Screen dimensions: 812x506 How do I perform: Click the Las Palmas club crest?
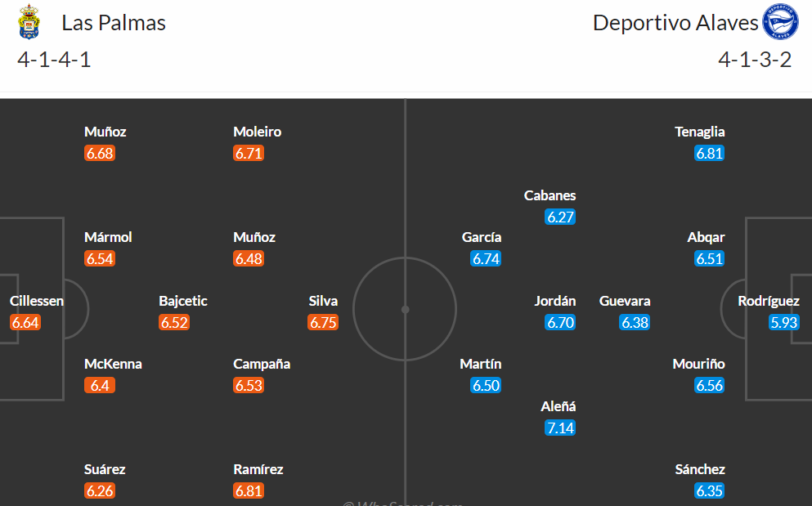(x=29, y=22)
